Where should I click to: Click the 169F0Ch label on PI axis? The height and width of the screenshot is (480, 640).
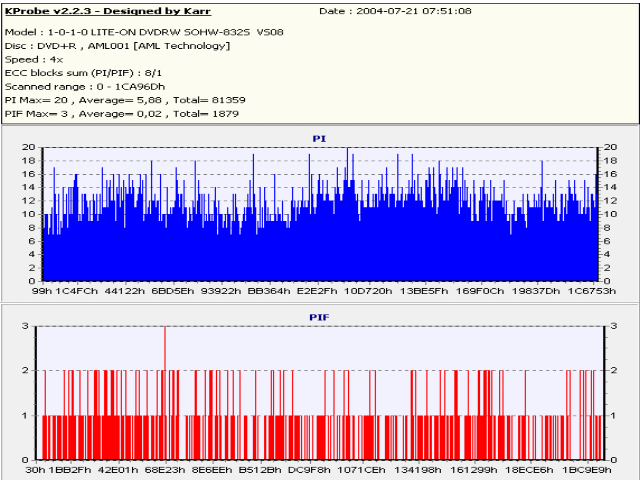point(480,291)
